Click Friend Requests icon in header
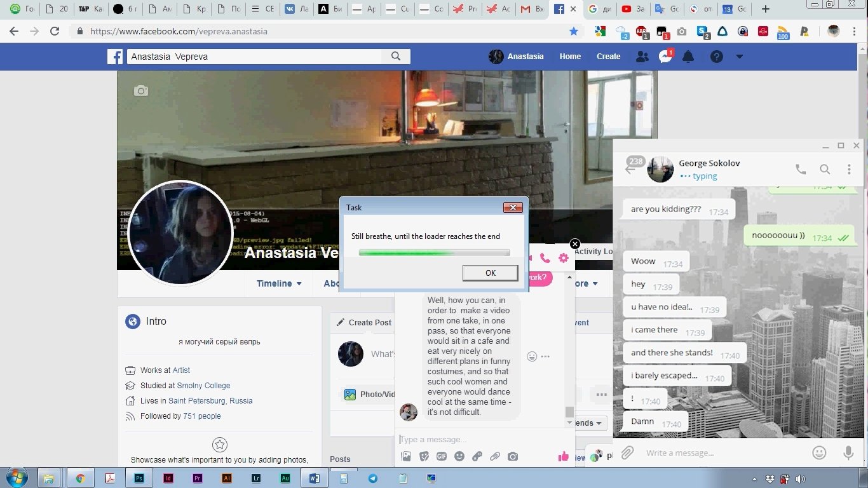 click(x=642, y=57)
